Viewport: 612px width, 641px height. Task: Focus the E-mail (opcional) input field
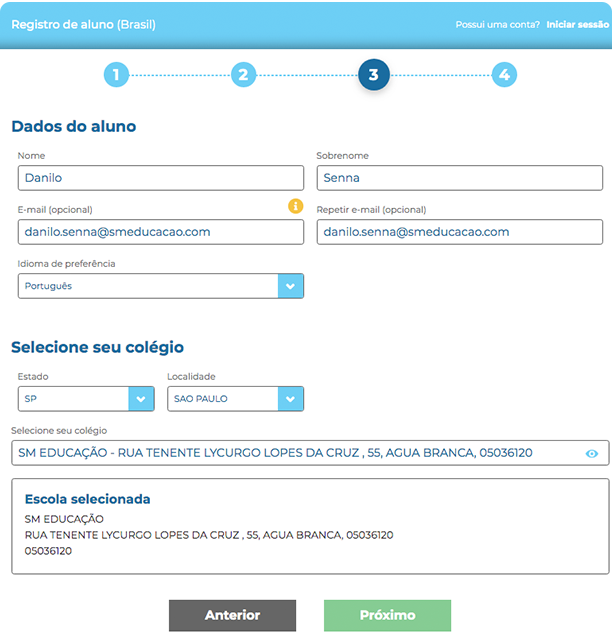coord(160,232)
